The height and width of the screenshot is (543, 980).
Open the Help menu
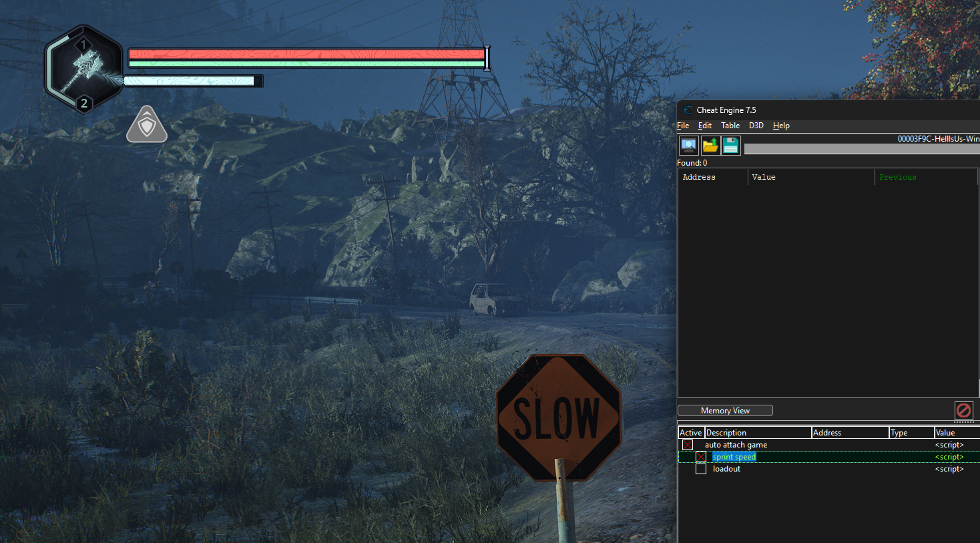[781, 126]
